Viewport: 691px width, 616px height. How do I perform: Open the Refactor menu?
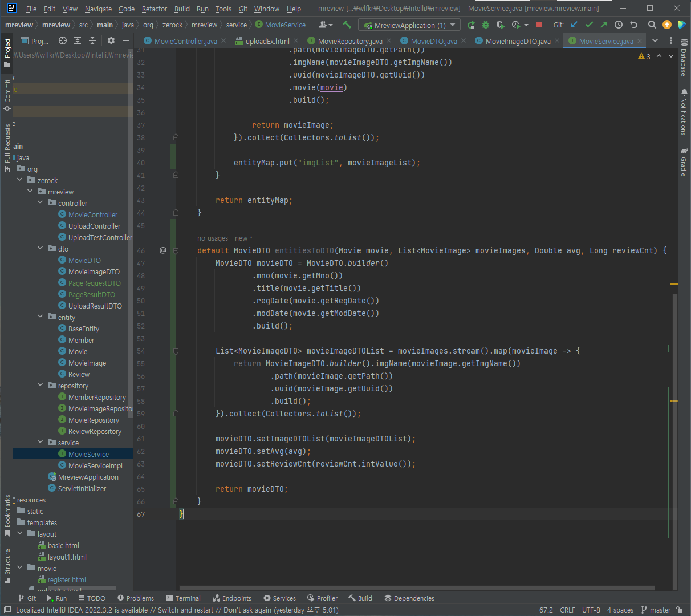[x=155, y=9]
